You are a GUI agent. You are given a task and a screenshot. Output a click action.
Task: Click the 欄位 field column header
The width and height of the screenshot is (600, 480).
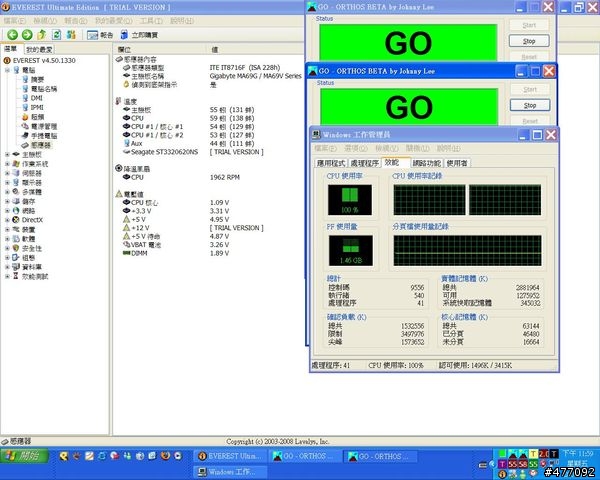(162, 49)
